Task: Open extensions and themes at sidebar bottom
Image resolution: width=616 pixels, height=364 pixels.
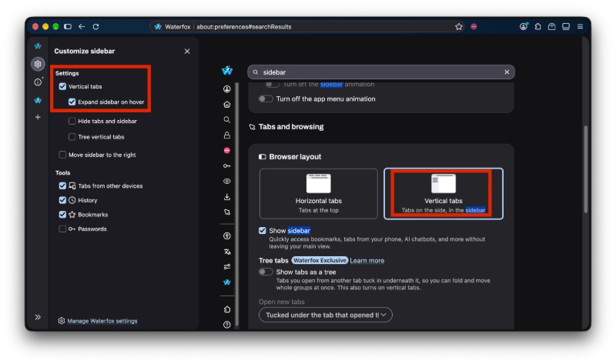Action: point(227,309)
